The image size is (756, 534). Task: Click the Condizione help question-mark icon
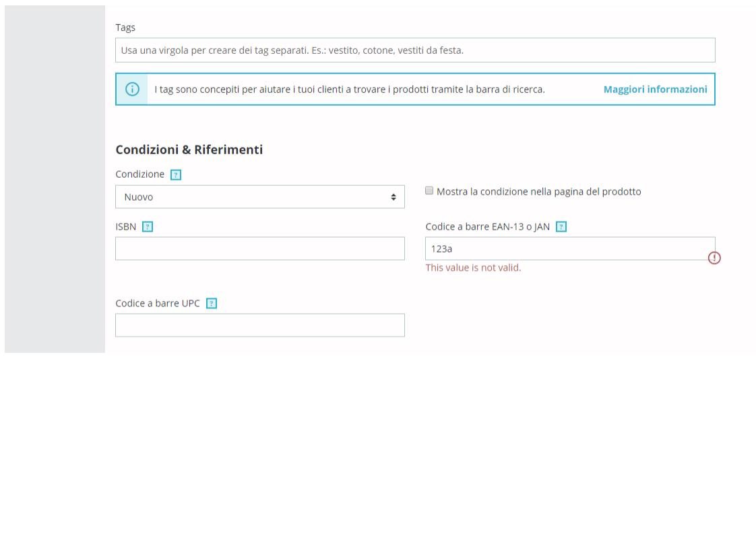pyautogui.click(x=176, y=175)
